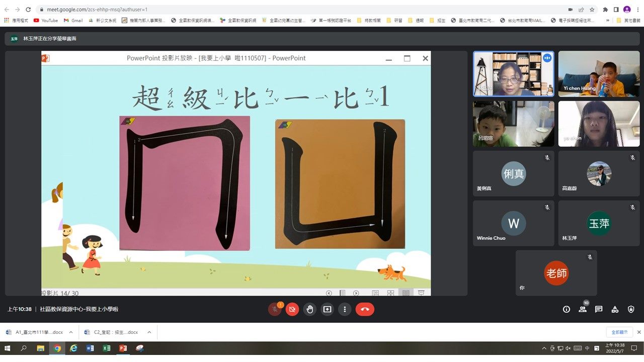
Task: Open more options three-dot menu in call bar
Action: (x=345, y=309)
